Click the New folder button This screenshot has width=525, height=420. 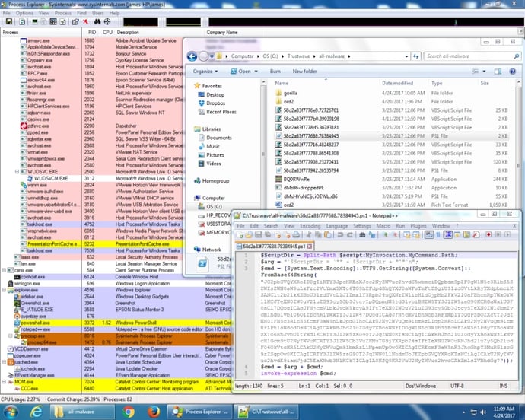pyautogui.click(x=304, y=72)
